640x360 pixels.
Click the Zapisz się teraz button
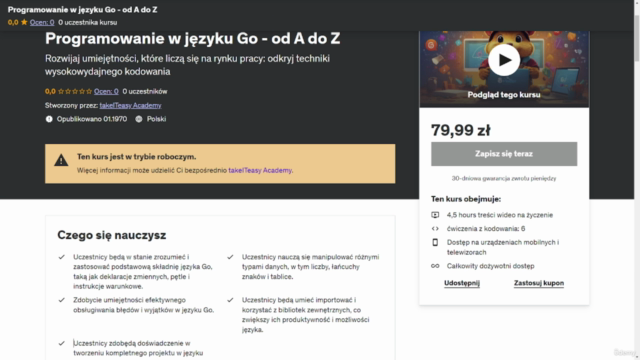[x=504, y=154]
